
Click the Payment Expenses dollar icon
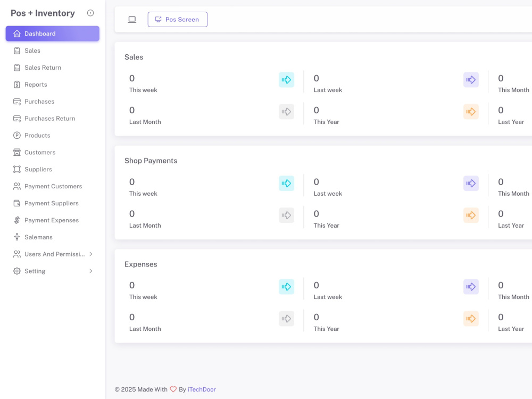(x=17, y=220)
